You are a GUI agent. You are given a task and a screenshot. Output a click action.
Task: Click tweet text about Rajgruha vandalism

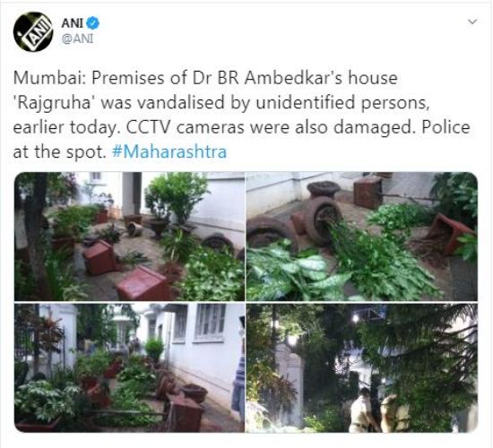[241, 115]
